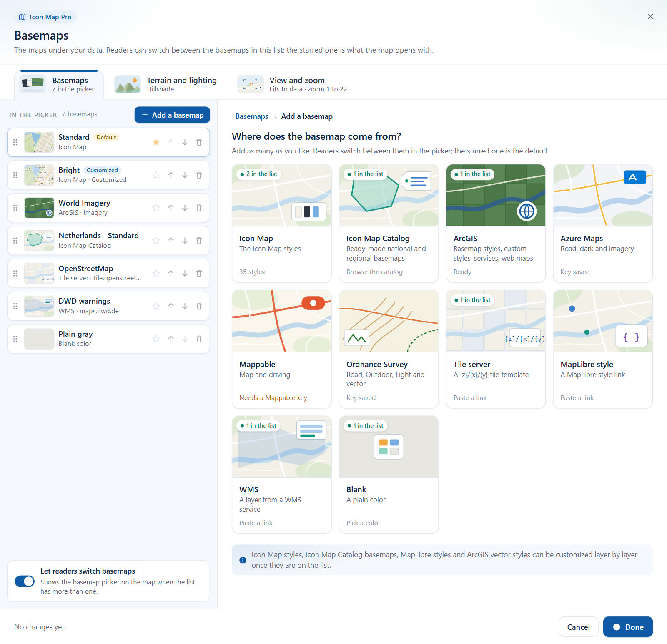Click the Icon Map Pro badge
Viewport: 667px width, 644px height.
point(45,17)
